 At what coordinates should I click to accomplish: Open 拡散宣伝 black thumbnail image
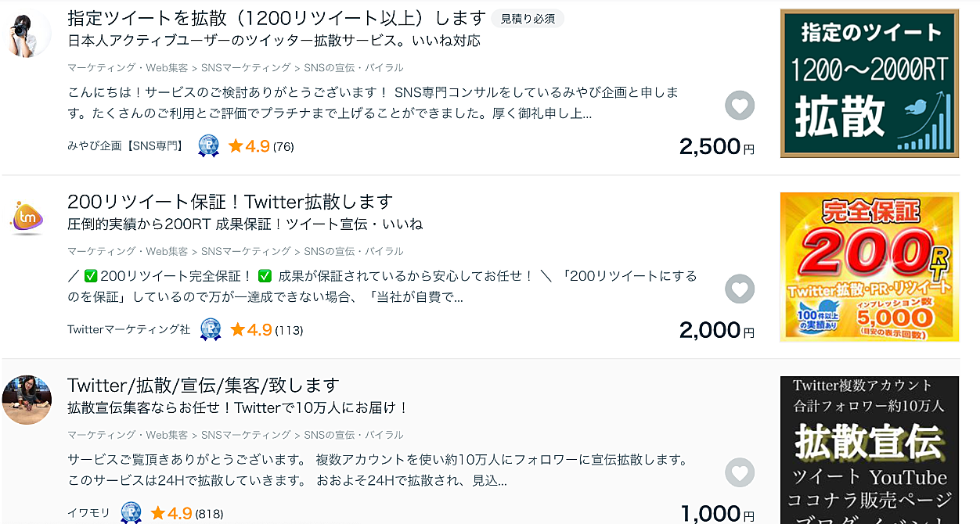870,450
